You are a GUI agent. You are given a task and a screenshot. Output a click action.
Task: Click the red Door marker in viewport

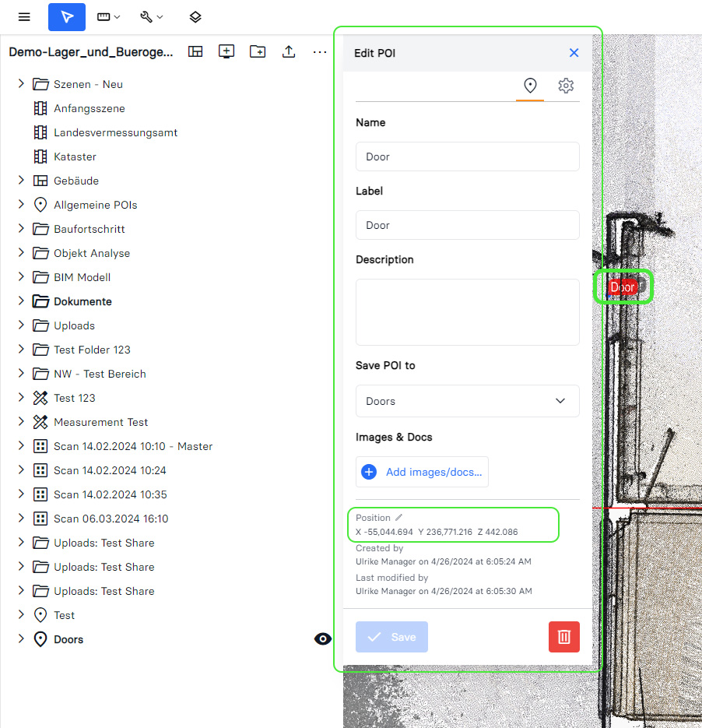[x=622, y=287]
